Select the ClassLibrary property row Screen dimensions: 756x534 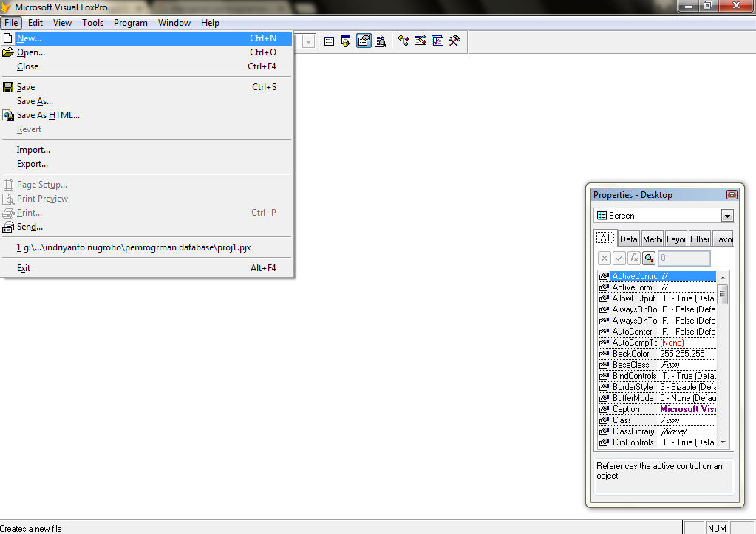coord(657,431)
